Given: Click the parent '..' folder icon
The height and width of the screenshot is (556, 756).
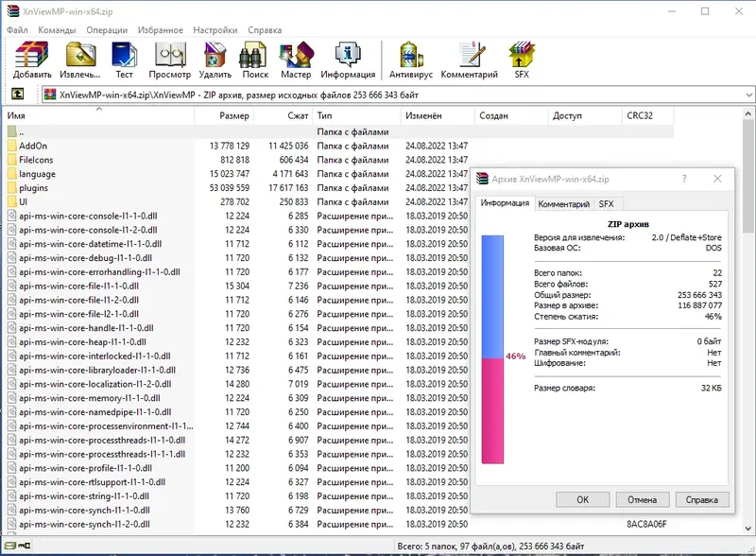Looking at the screenshot, I should [x=12, y=131].
